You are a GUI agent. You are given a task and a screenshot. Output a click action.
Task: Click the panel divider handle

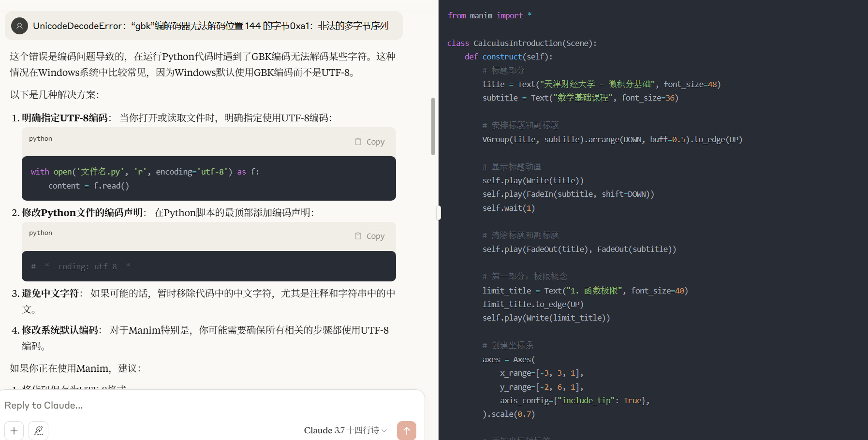(439, 213)
